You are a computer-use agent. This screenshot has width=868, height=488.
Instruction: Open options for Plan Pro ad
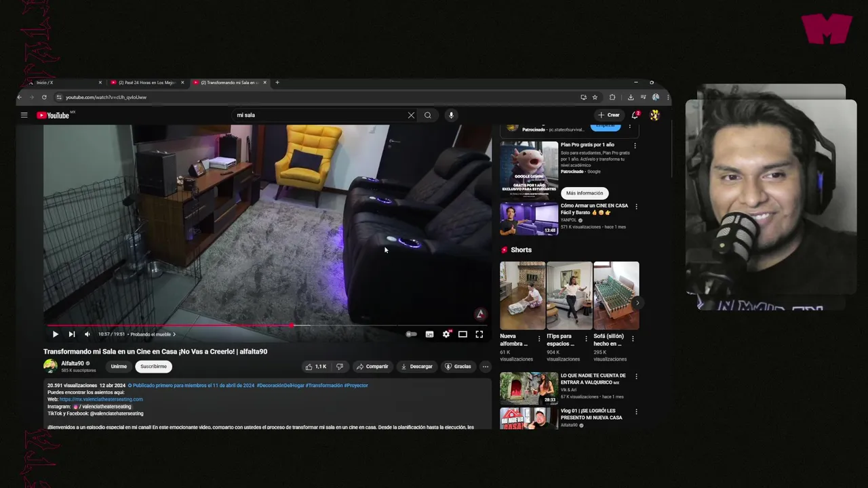click(x=635, y=146)
